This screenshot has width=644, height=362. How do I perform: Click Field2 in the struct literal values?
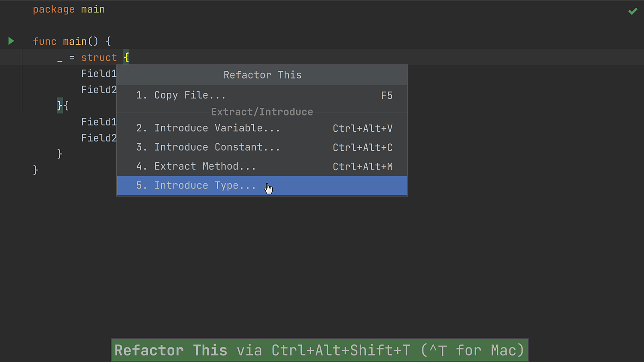pos(99,138)
